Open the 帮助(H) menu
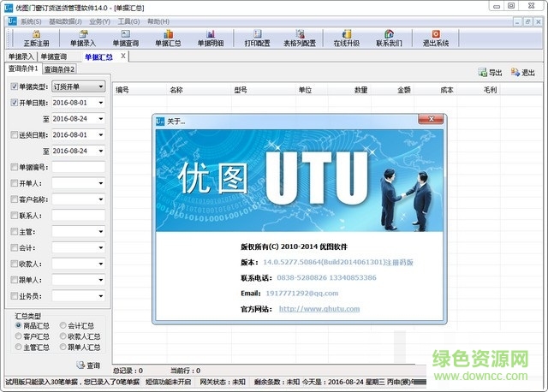This screenshot has height=392, width=548. coord(158,21)
